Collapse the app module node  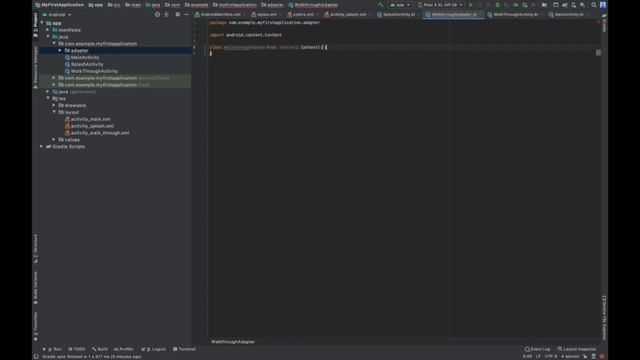42,23
